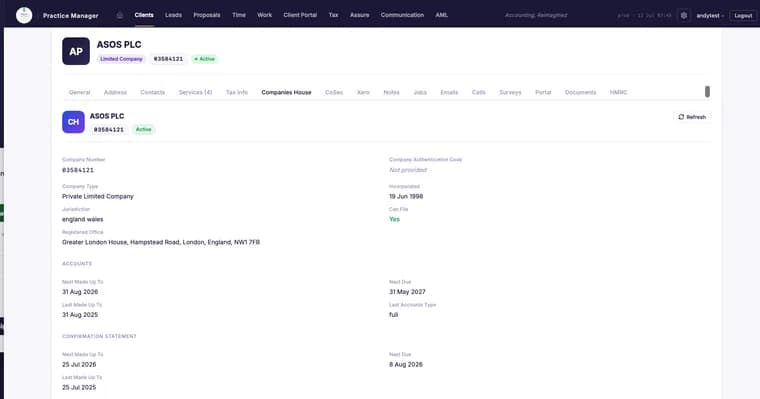Click company number 03584121 in the header
The width and height of the screenshot is (760, 399).
(x=168, y=59)
